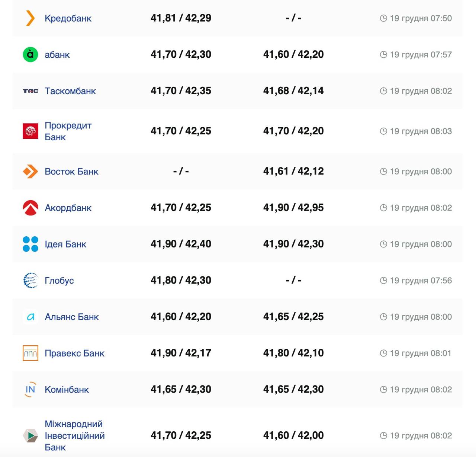Click the clock icon in Восток Банк row
Image resolution: width=476 pixels, height=457 pixels.
(383, 172)
